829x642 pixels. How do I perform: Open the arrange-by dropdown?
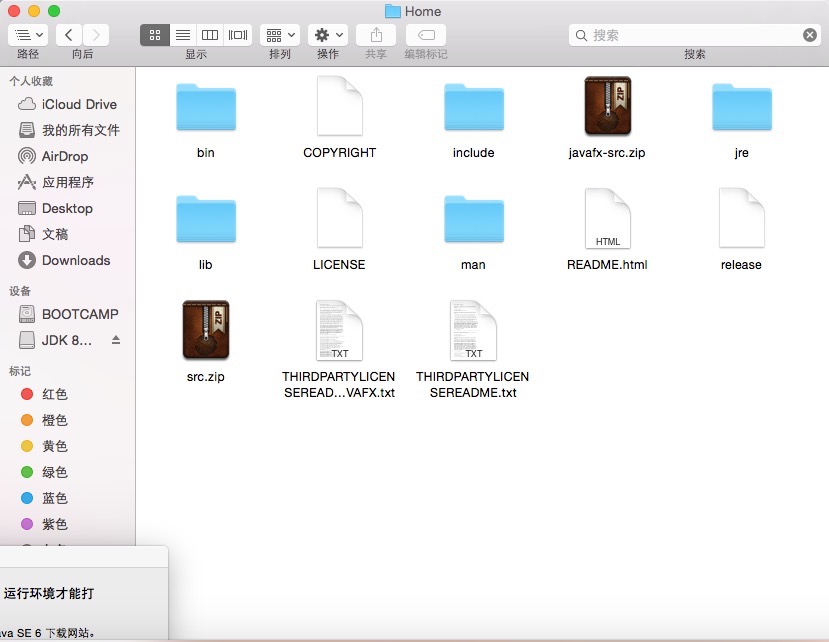click(x=280, y=35)
